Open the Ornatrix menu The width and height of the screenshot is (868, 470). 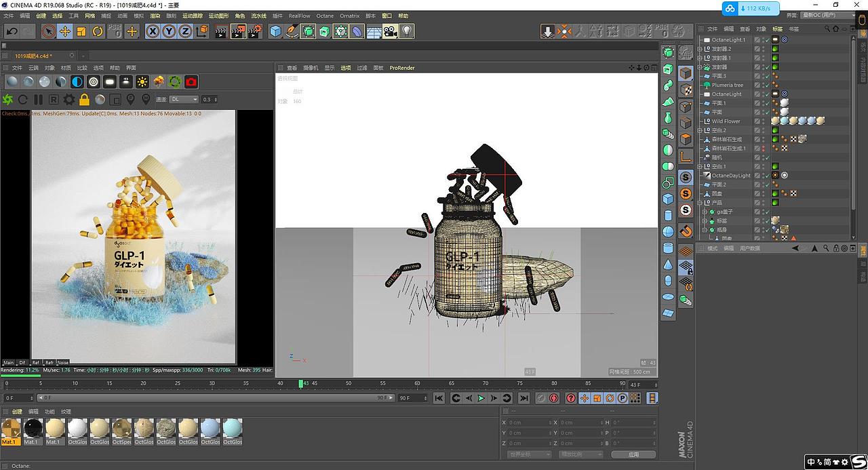[350, 16]
